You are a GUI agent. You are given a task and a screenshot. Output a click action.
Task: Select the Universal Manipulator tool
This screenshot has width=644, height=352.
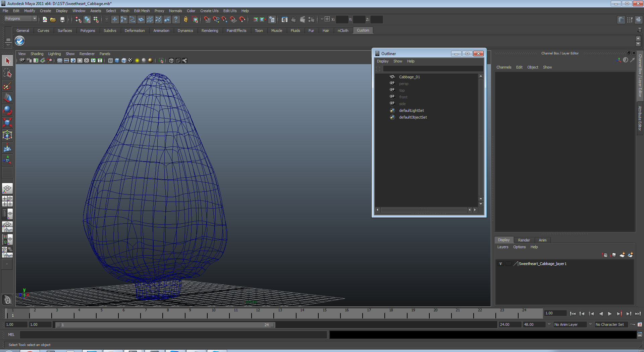click(7, 135)
